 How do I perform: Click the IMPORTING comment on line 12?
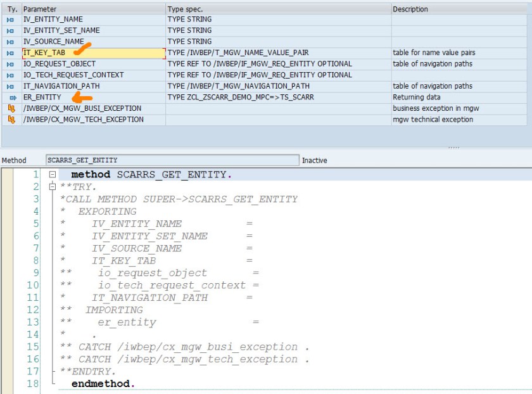tap(114, 310)
